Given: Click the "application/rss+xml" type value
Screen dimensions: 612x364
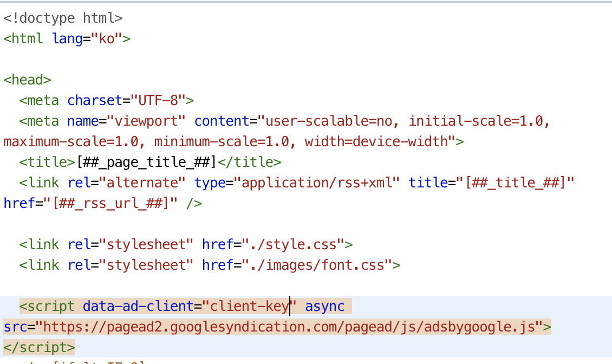Looking at the screenshot, I should pos(316,183).
